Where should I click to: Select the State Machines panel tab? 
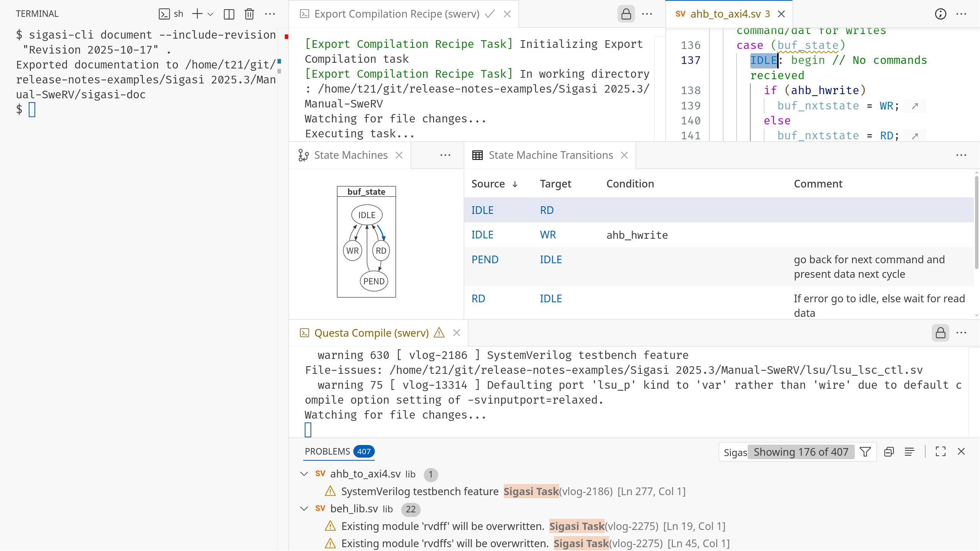350,155
